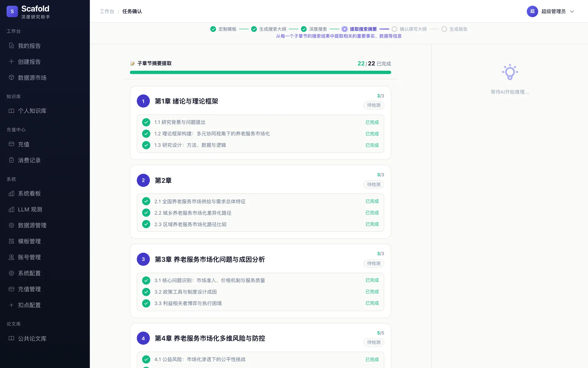Viewport: 588px width, 368px height.
Task: Click 待检测 tag in 第1章 card
Action: click(374, 105)
